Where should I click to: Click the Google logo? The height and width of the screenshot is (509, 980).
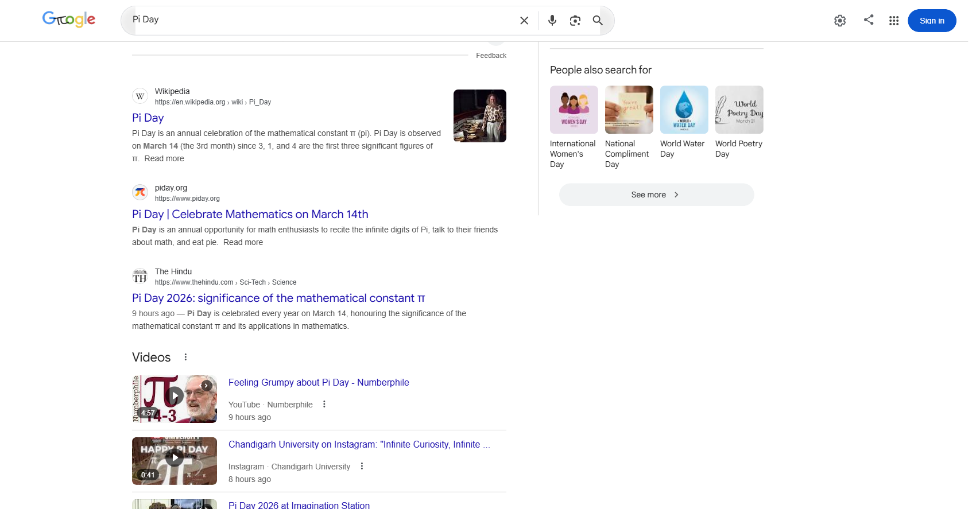point(69,20)
